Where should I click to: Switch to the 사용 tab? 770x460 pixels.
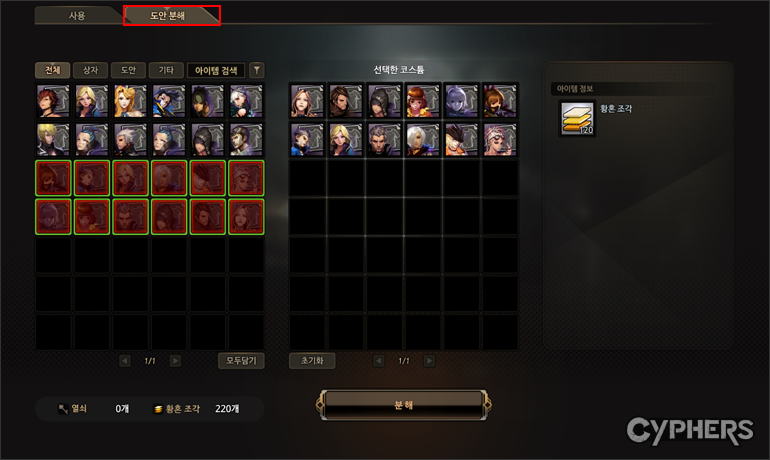(x=77, y=16)
